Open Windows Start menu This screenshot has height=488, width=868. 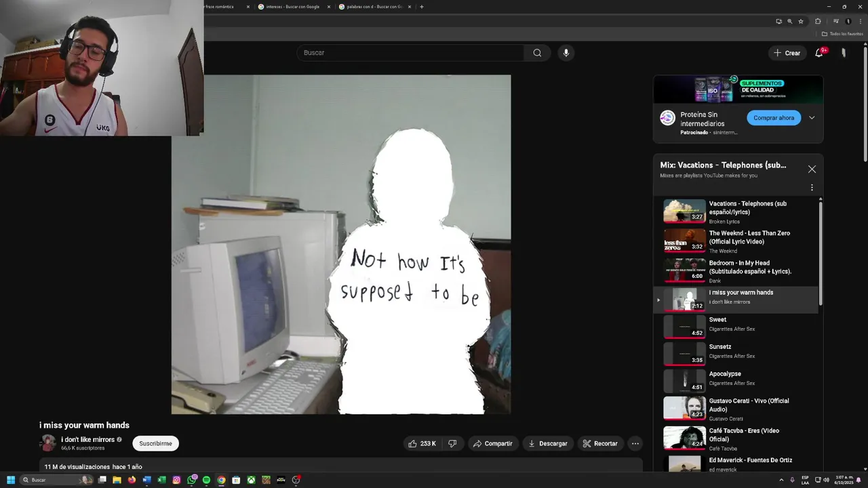tap(11, 480)
